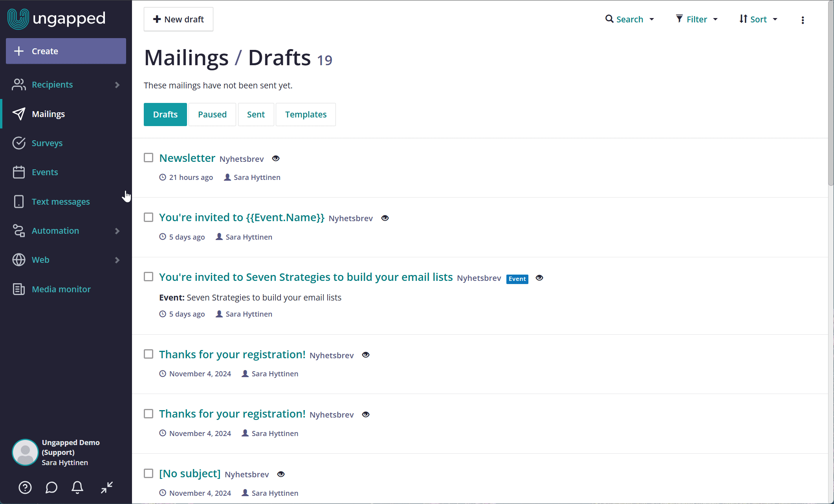
Task: Select the [No subject] draft checkbox
Action: [148, 473]
